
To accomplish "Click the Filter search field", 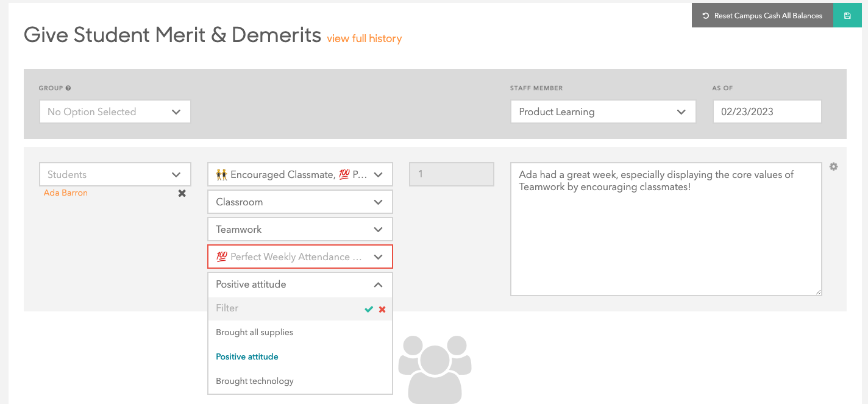I will (283, 308).
